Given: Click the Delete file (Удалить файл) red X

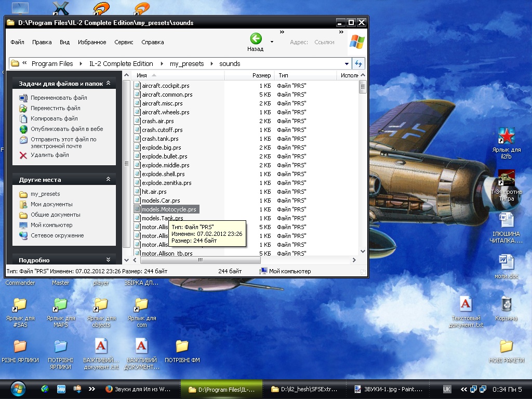Looking at the screenshot, I should [x=23, y=155].
